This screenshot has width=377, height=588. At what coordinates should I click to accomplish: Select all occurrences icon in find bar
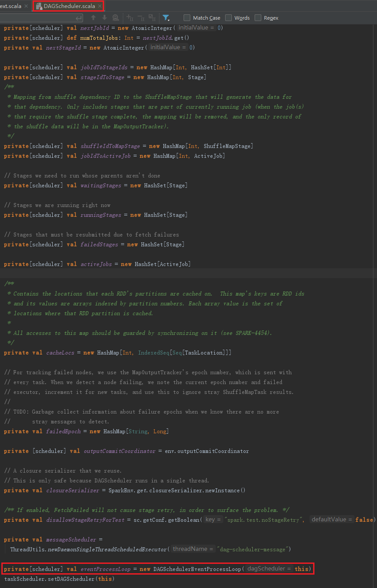151,18
